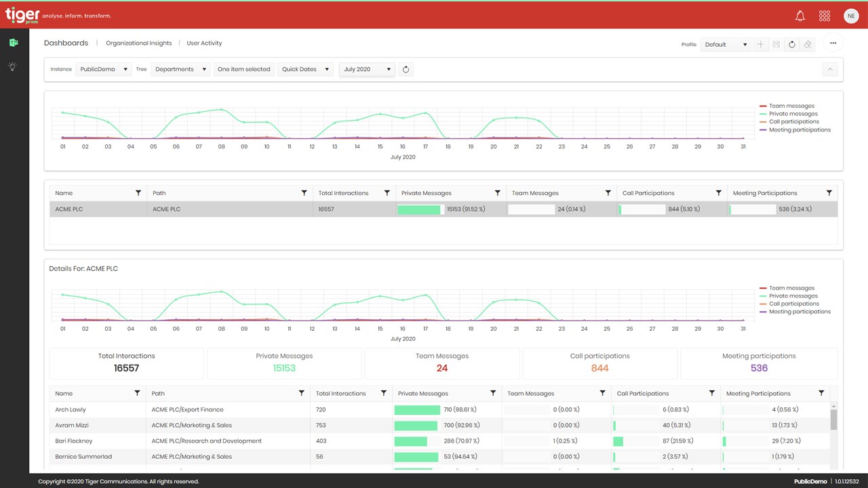The width and height of the screenshot is (868, 488).
Task: Filter the Path column in the details table
Action: 302,393
